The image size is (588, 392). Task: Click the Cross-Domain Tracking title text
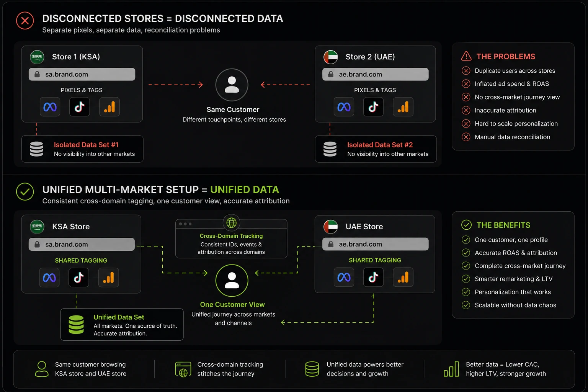[x=231, y=236]
